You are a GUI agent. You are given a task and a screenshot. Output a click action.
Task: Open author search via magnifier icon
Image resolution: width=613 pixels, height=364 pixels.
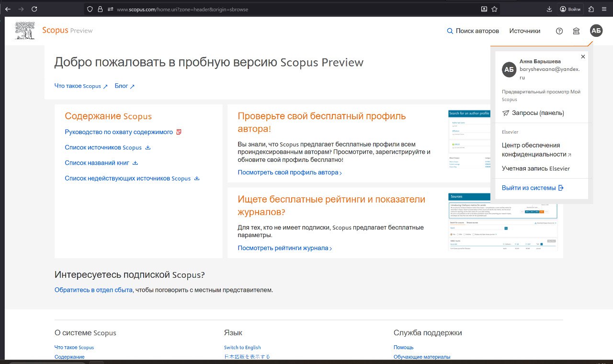point(450,31)
